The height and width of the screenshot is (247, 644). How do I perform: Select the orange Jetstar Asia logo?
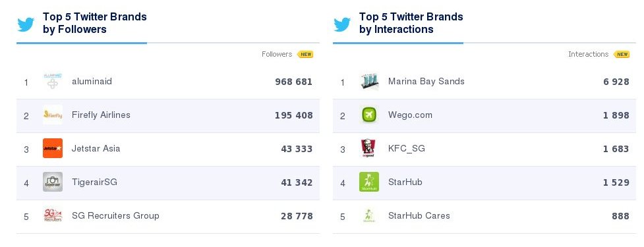53,148
